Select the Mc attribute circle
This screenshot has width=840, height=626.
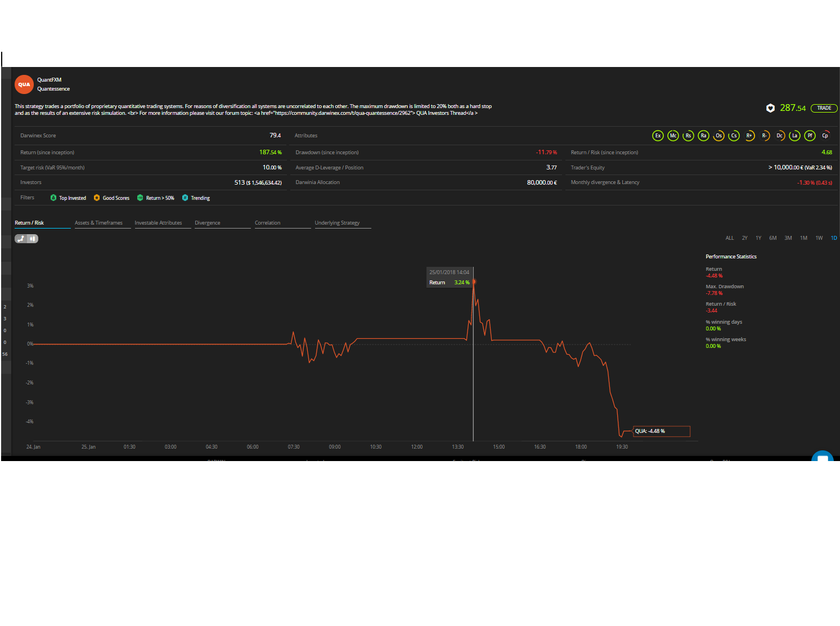pos(673,136)
